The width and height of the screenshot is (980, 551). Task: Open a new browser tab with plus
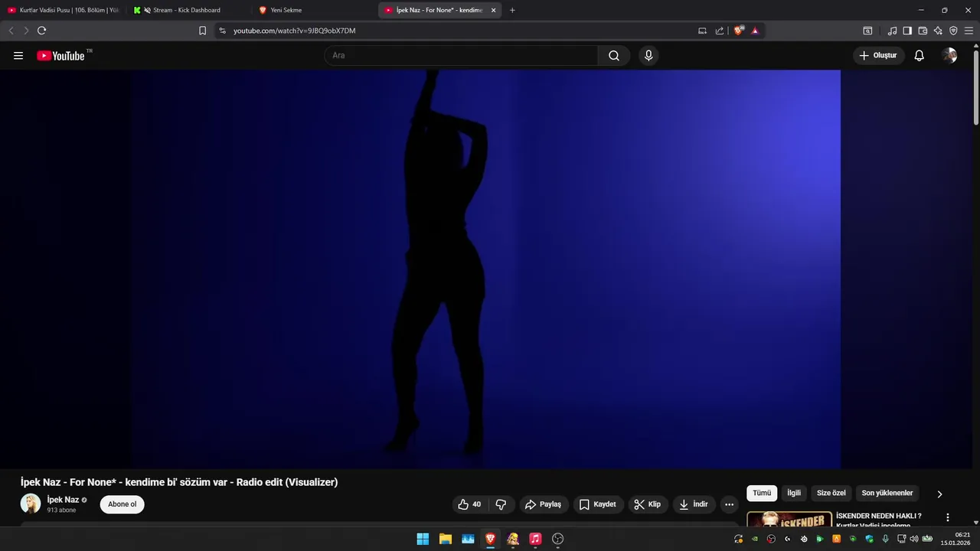click(512, 10)
